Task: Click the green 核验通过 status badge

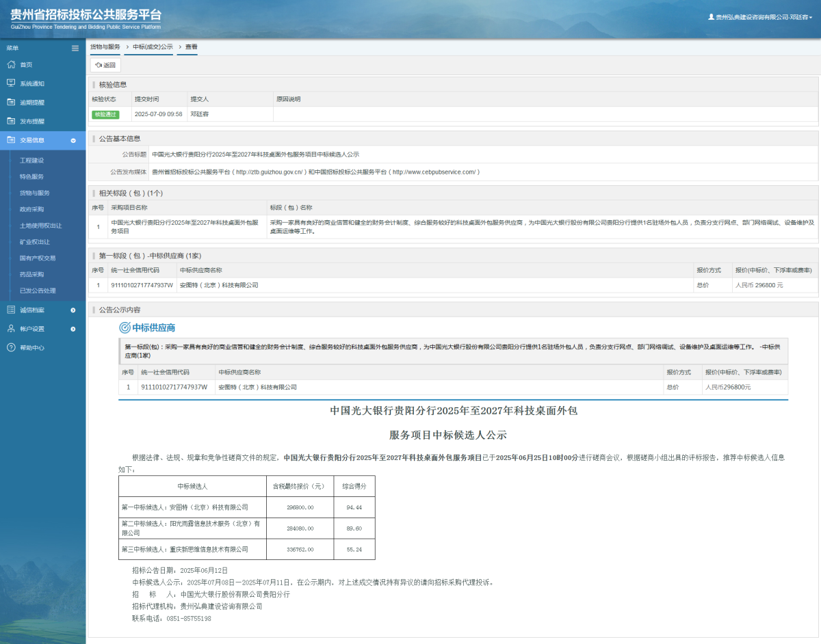Action: (107, 114)
